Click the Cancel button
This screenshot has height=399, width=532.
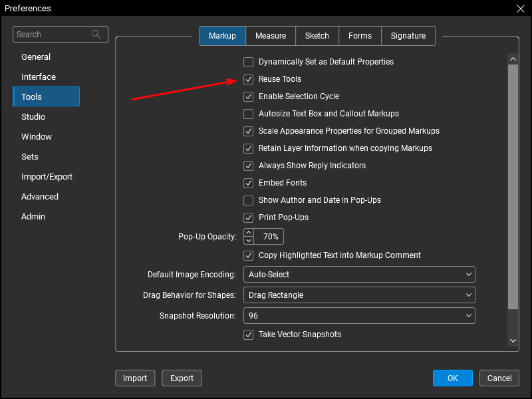point(499,378)
